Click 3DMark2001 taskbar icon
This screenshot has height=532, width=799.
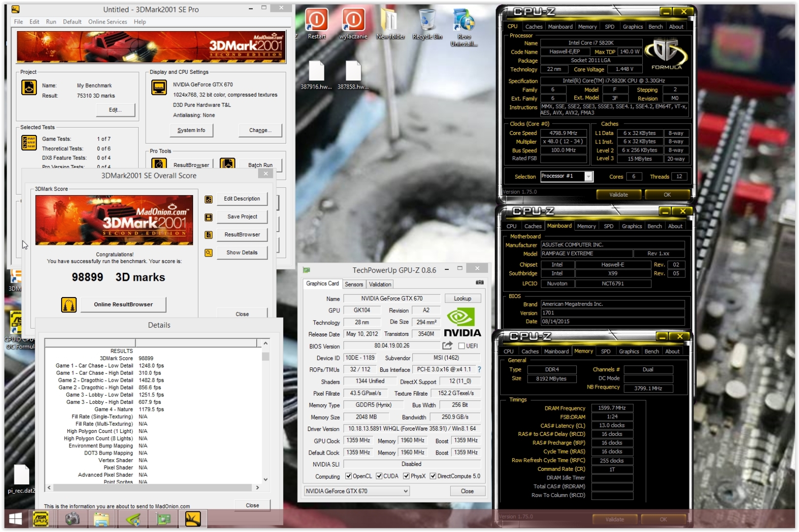pos(193,519)
